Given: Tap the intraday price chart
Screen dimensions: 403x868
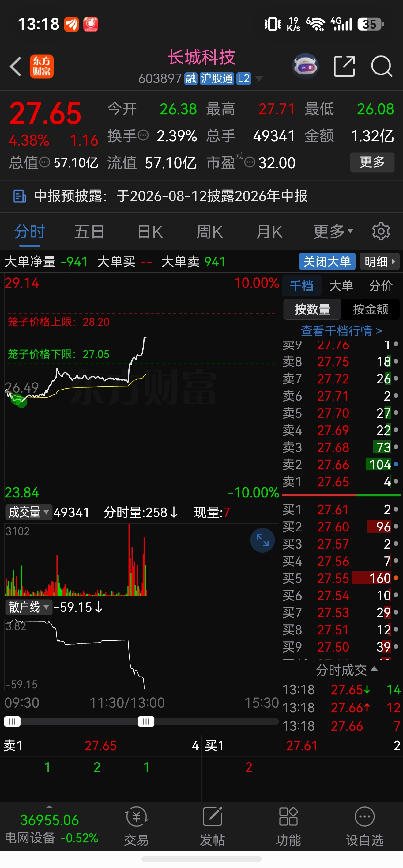Looking at the screenshot, I should (x=141, y=387).
